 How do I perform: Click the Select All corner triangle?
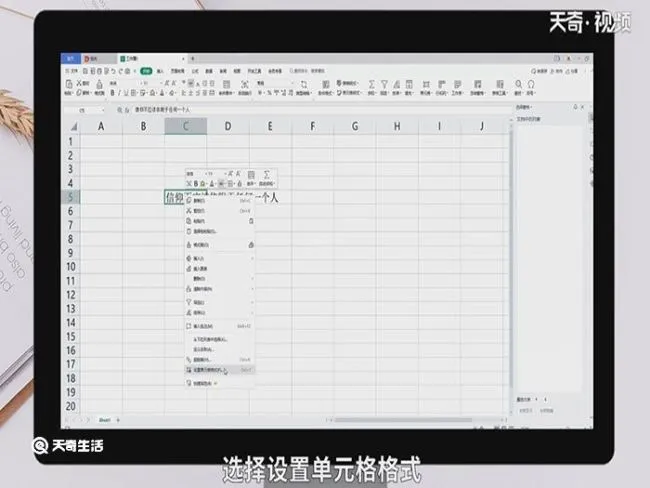(73, 126)
